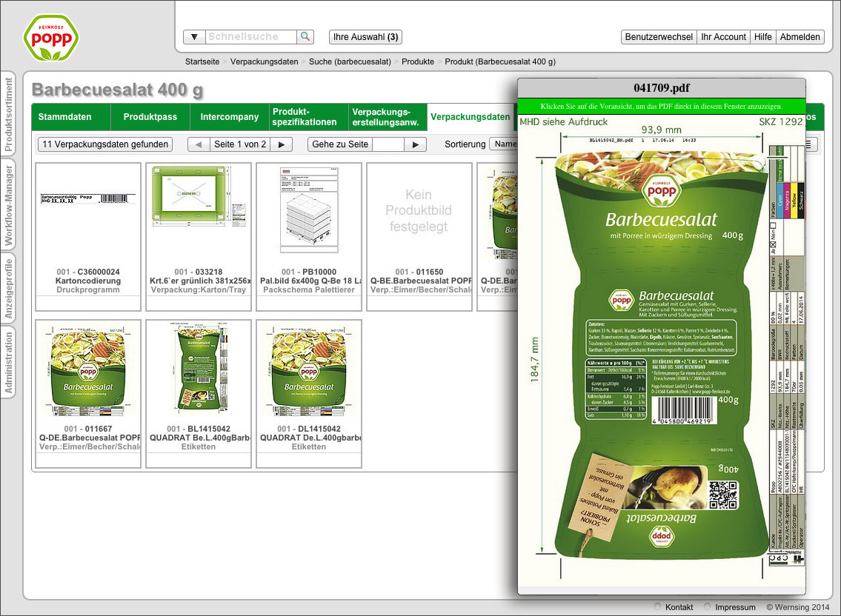Open the dropdown arrow left of Schnellsuche
The image size is (841, 616).
tap(194, 36)
